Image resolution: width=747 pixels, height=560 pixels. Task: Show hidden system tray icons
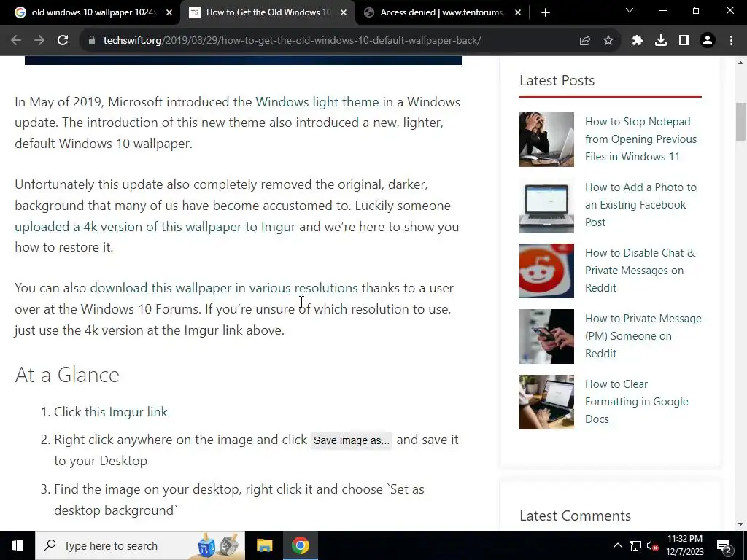(x=617, y=545)
